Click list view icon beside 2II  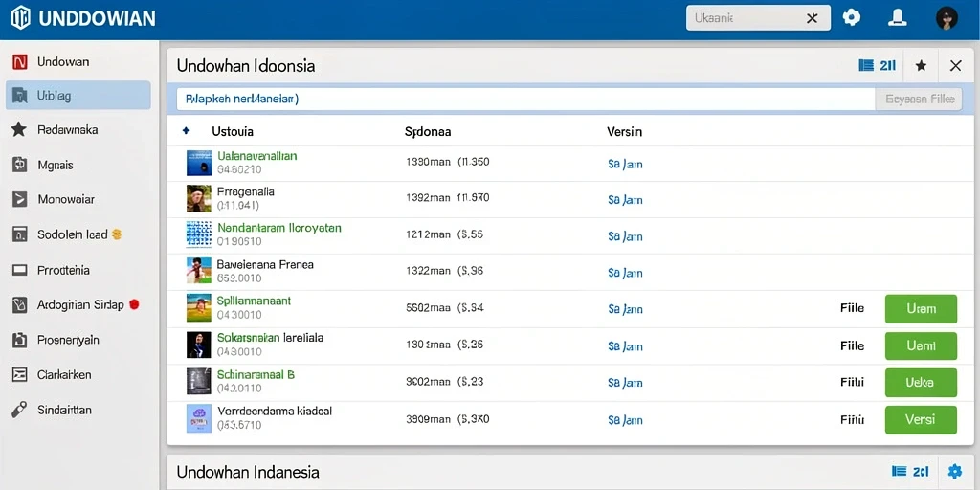pos(866,65)
